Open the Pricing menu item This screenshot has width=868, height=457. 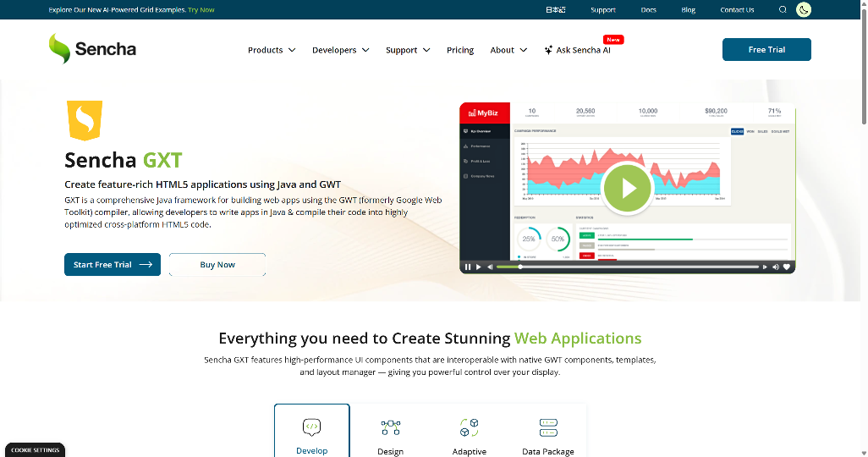click(x=460, y=50)
